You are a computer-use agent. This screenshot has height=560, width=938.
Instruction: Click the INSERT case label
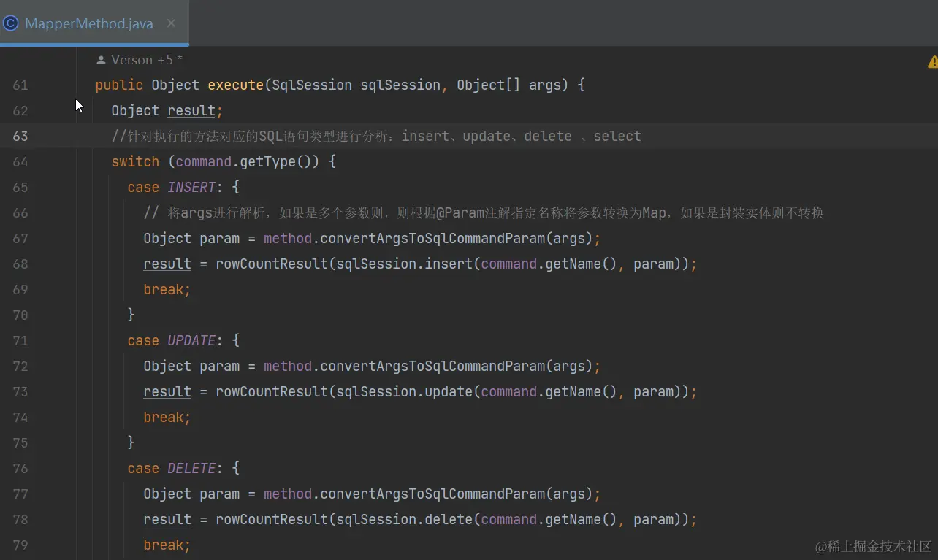point(191,188)
